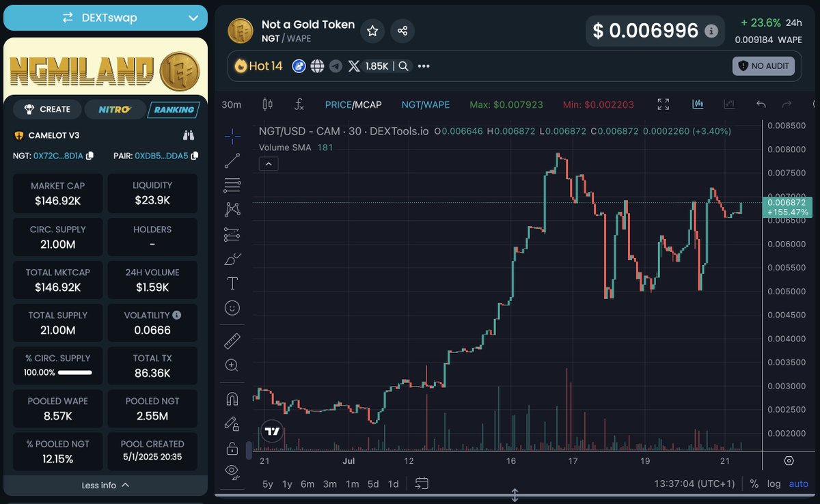Viewport: 820px width, 504px height.
Task: Copy the PAIR contract address
Action: 195,156
